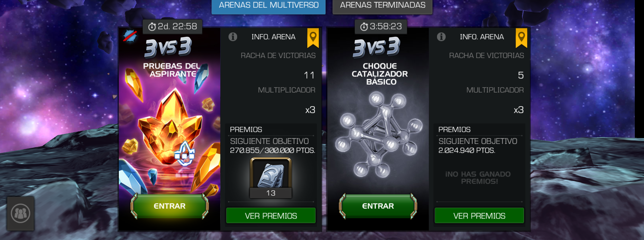Open info icon for Choque Catalizador Básico arena
The image size is (644, 240).
[x=441, y=37]
